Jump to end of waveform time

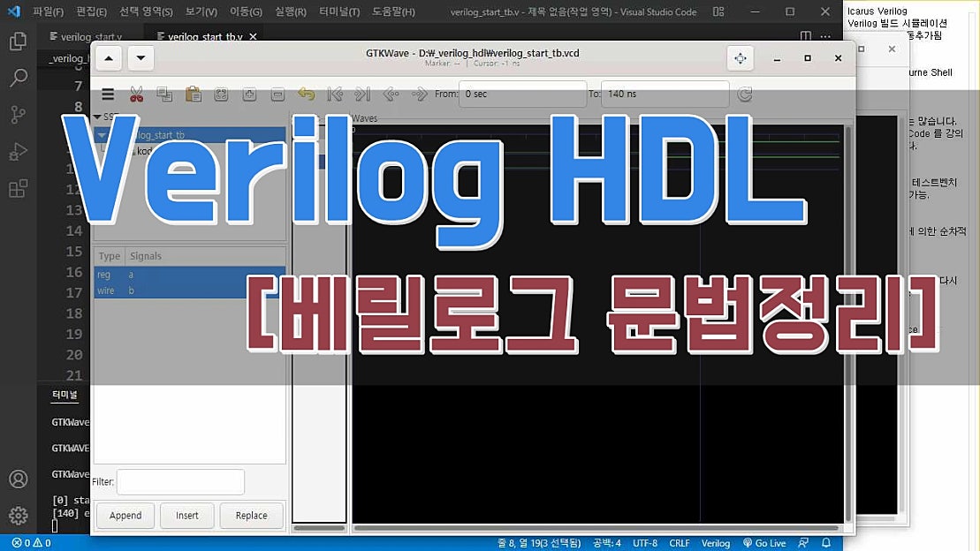362,94
